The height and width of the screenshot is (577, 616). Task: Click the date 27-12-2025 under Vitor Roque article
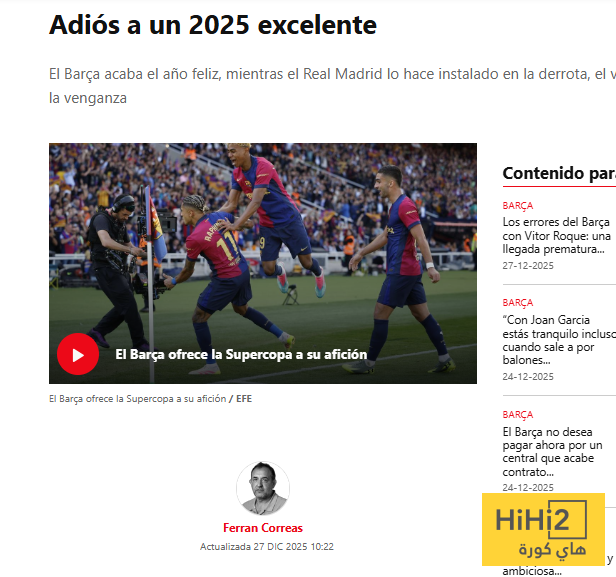pyautogui.click(x=528, y=266)
